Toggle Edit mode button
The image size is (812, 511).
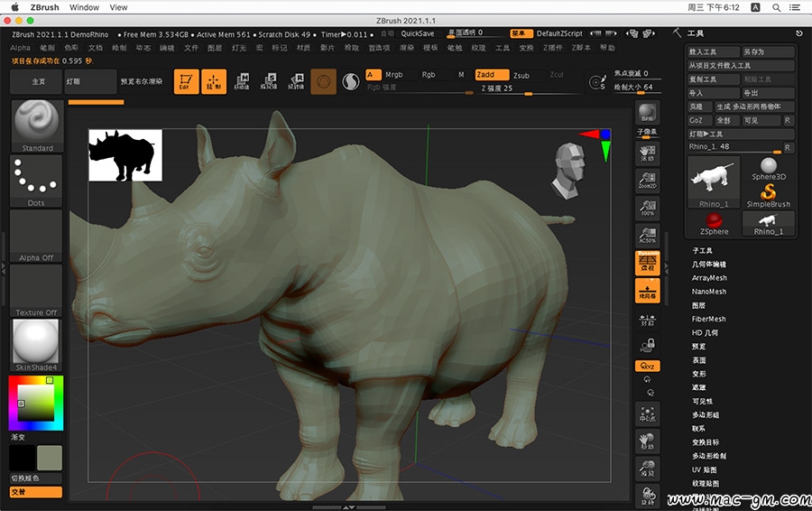click(x=186, y=81)
